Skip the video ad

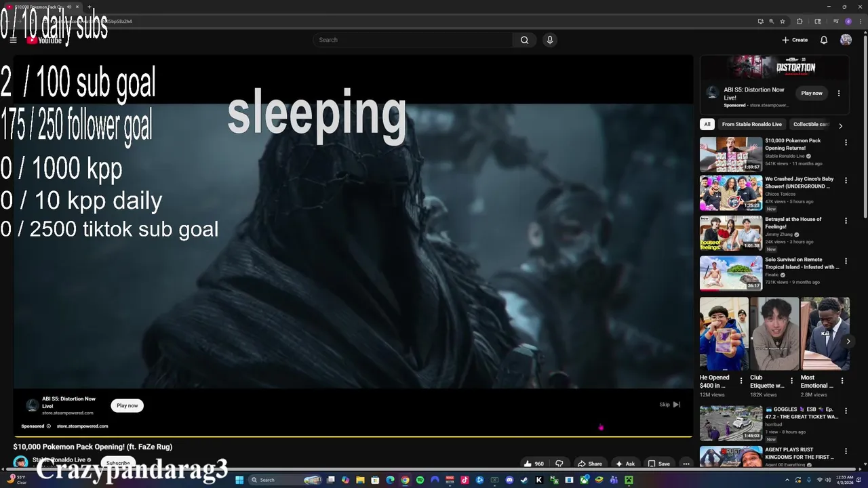point(670,405)
